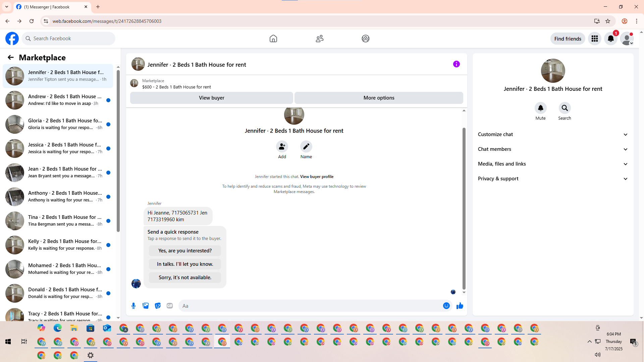Open the Facebook apps menu grid
The height and width of the screenshot is (362, 644).
[594, 39]
